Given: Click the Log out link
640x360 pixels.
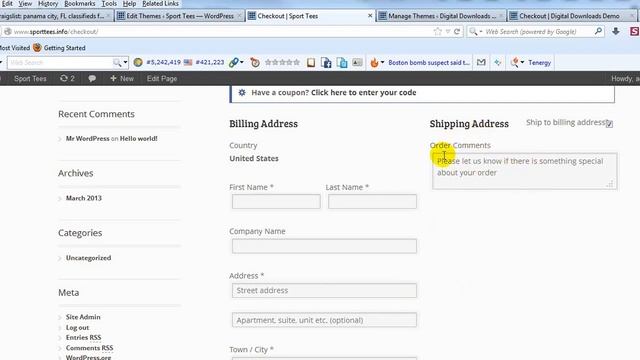Looking at the screenshot, I should (77, 327).
